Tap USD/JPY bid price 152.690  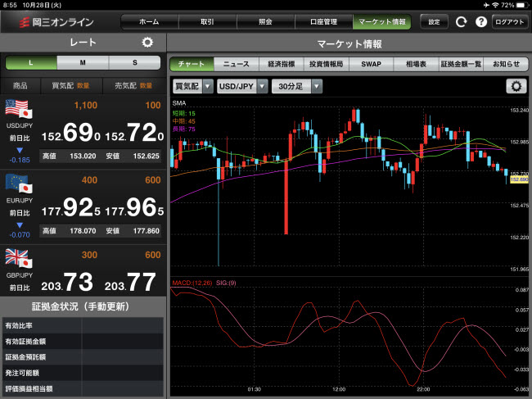point(71,133)
